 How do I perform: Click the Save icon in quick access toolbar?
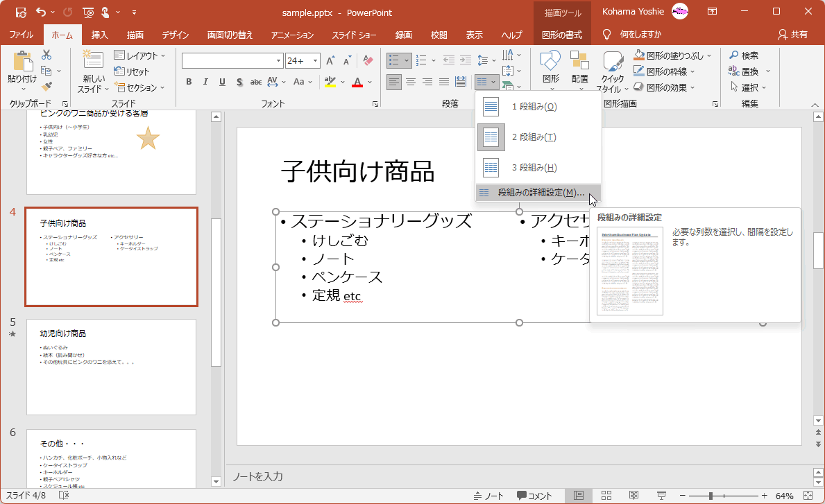point(21,12)
